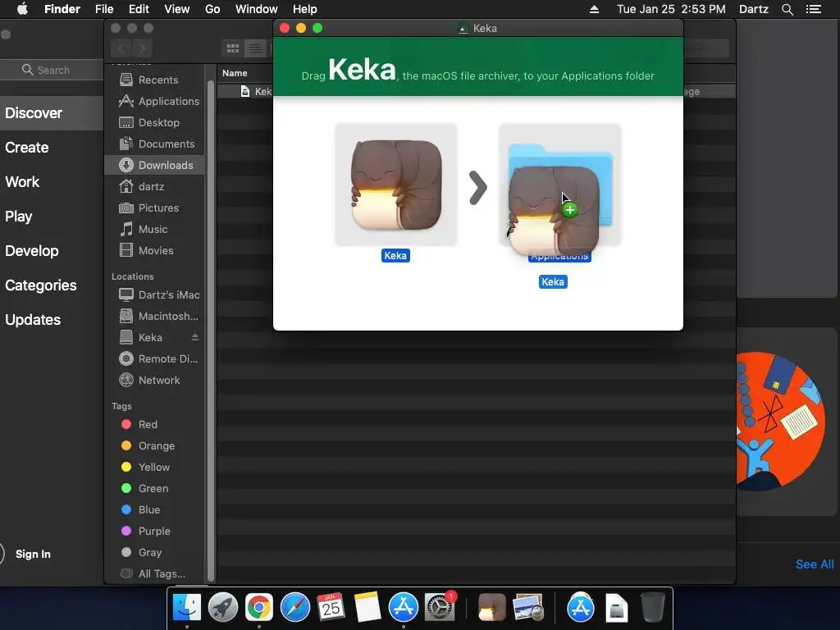This screenshot has height=630, width=840.
Task: Open Categories in App Store sidebar
Action: pos(41,285)
